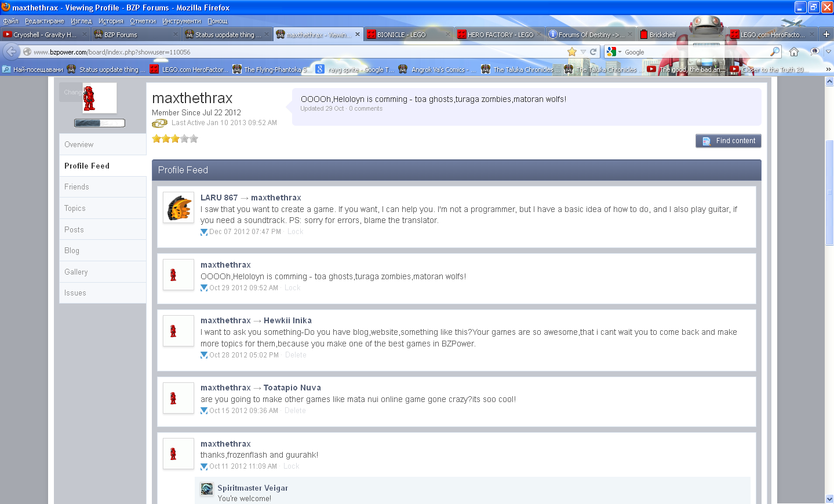
Task: Switch to the HERO FACTORY - LEGO tab
Action: (x=500, y=35)
